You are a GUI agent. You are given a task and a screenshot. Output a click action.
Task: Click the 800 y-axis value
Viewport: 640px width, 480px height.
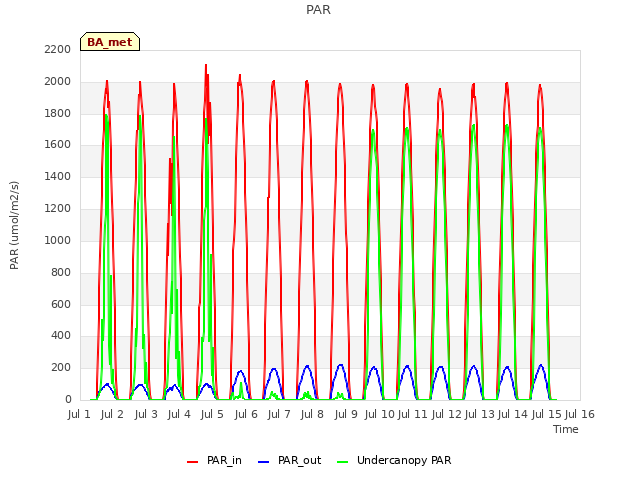[61, 272]
